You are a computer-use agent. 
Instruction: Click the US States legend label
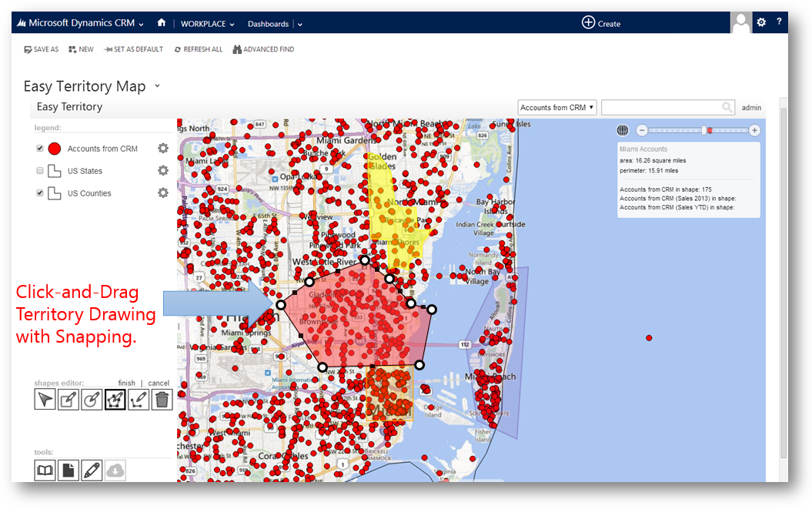pos(85,171)
